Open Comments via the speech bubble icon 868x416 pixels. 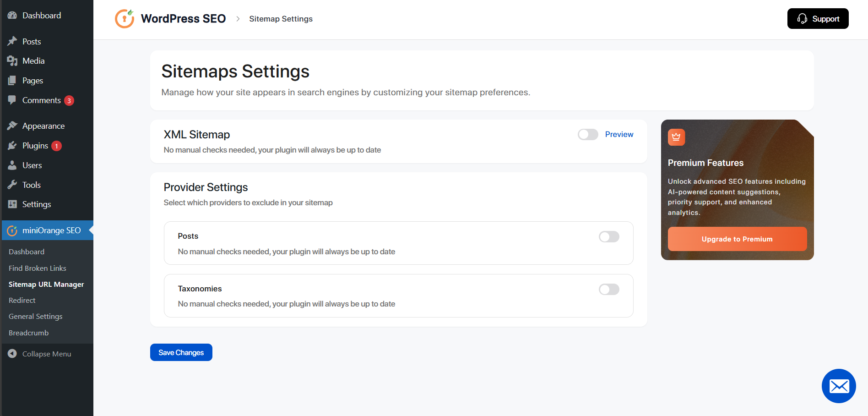(12, 100)
